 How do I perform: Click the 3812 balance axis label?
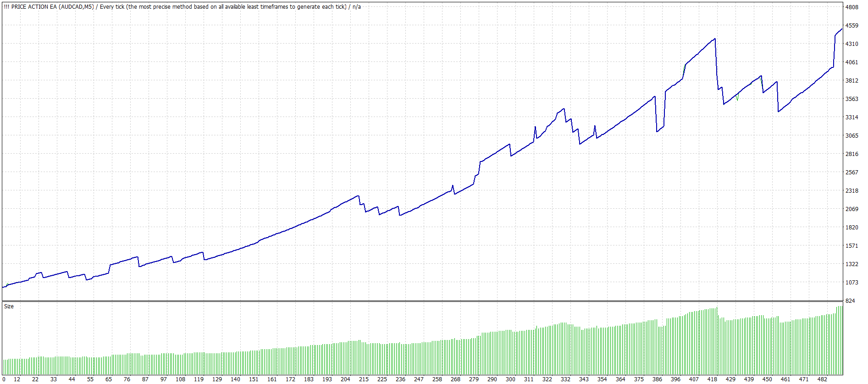(x=852, y=81)
